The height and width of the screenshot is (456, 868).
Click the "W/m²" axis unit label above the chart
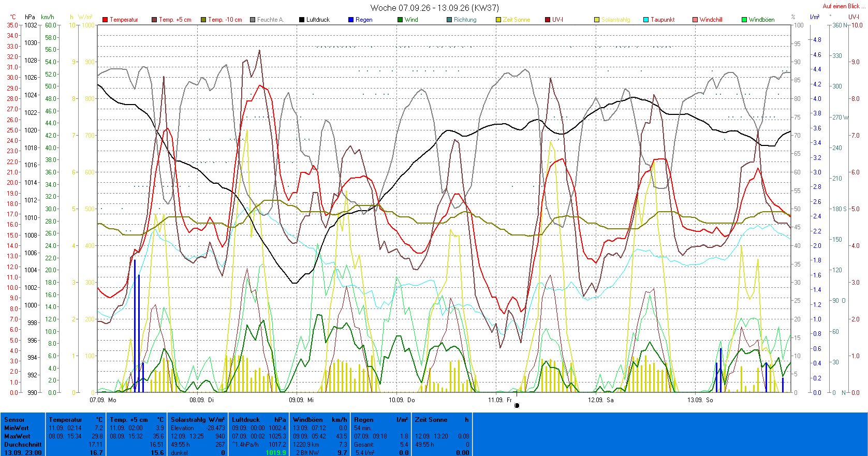point(85,17)
